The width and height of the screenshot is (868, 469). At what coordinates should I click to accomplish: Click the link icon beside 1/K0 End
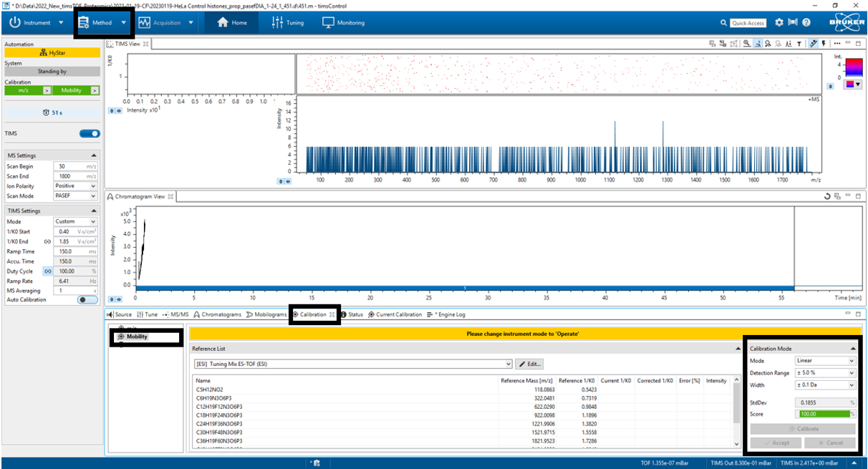47,241
